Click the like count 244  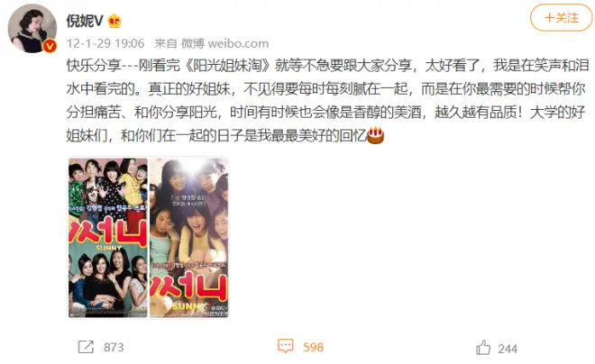pos(508,349)
